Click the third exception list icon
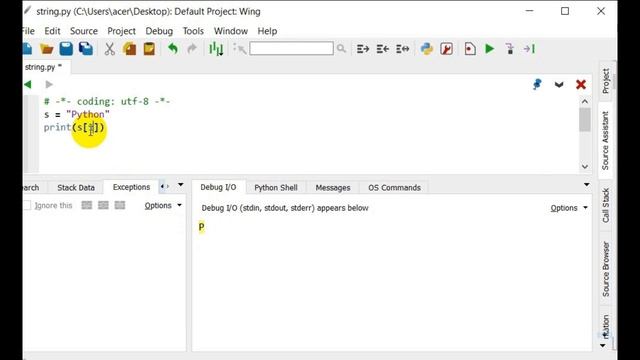 pos(120,205)
